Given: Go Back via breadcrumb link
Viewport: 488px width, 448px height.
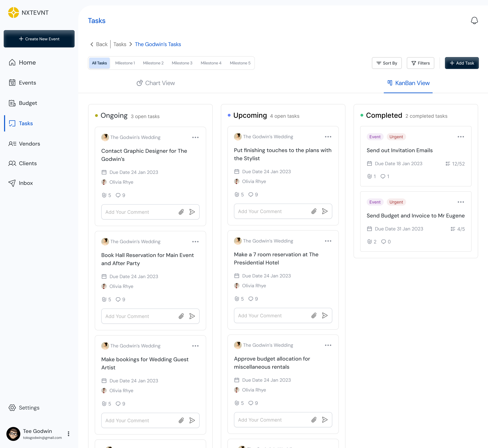Looking at the screenshot, I should tap(99, 44).
